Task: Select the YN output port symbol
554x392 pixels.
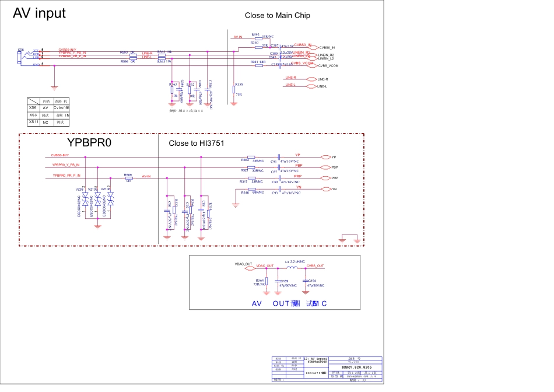Action: pyautogui.click(x=326, y=189)
